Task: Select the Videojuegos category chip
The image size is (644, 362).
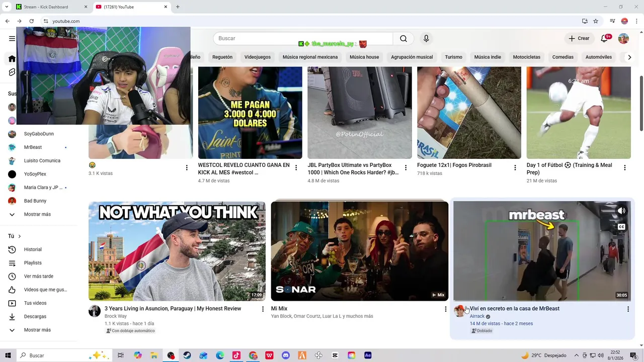Action: point(258,57)
